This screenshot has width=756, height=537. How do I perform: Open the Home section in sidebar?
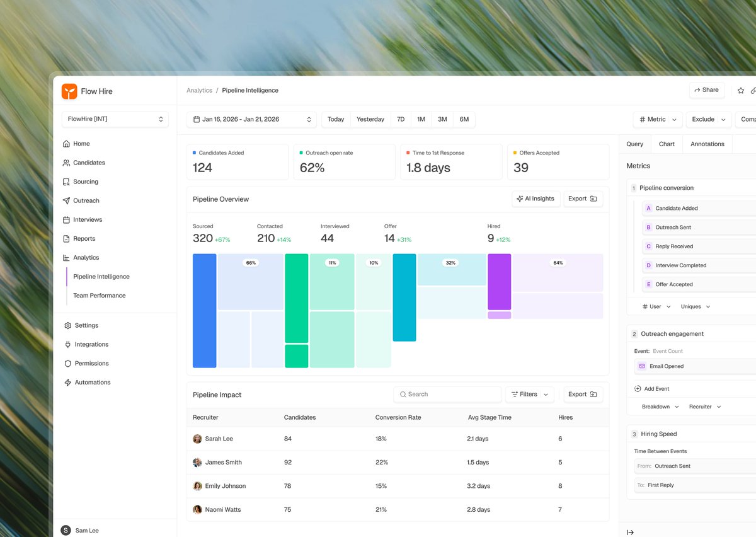tap(80, 144)
